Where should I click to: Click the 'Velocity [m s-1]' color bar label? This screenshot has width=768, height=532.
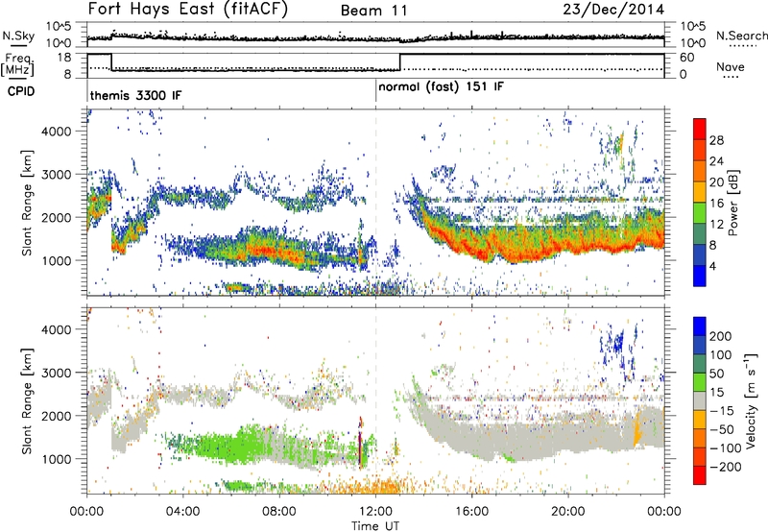[x=751, y=400]
